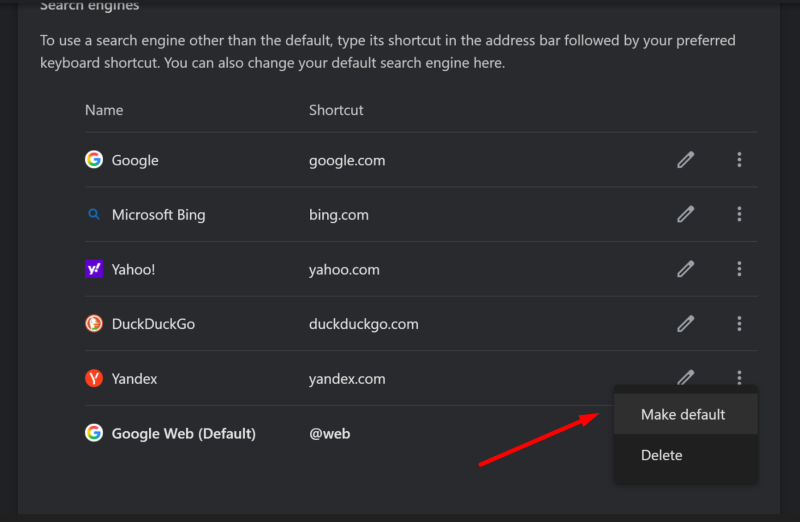800x522 pixels.
Task: Click the edit pencil for Google
Action: click(685, 160)
